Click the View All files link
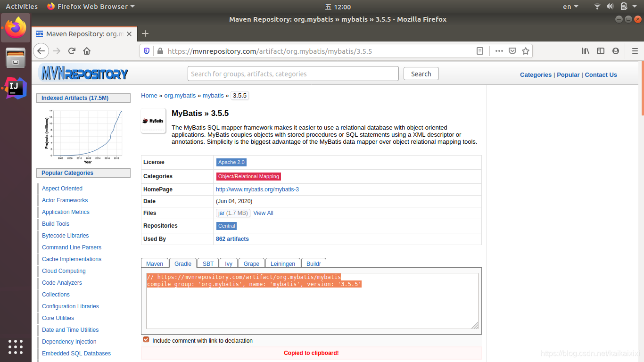 tap(263, 213)
